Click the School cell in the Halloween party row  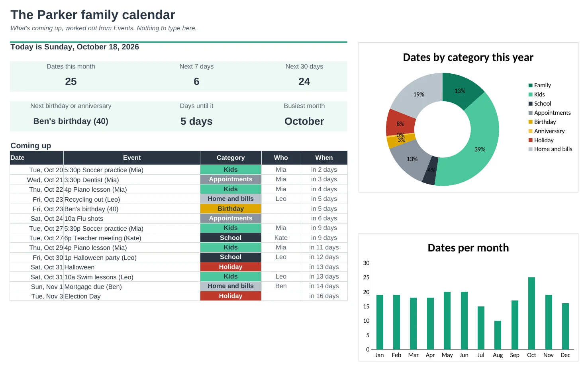(x=231, y=257)
